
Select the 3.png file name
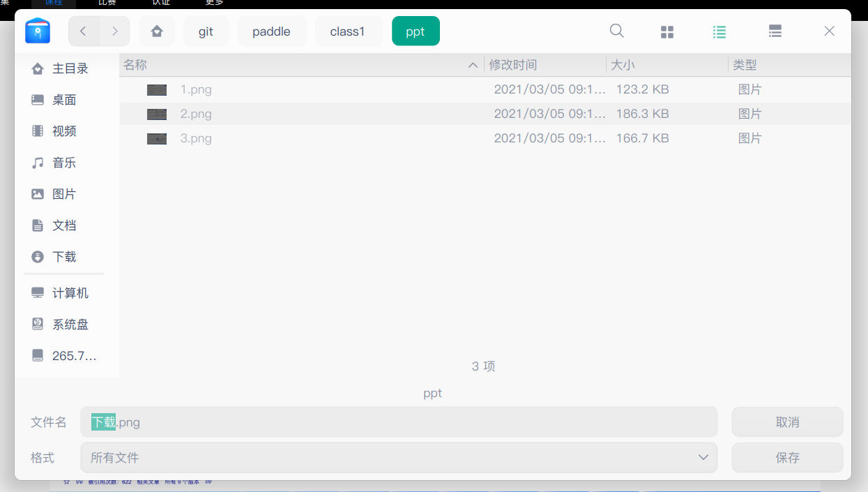(196, 138)
